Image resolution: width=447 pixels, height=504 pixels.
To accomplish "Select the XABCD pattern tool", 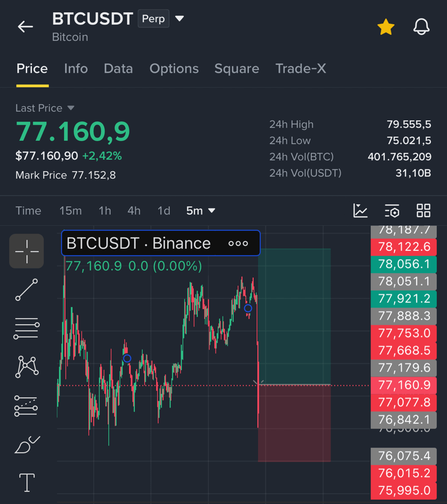I will click(x=26, y=367).
